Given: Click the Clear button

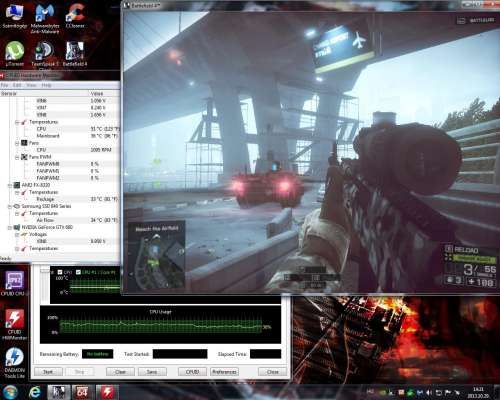Looking at the screenshot, I should [x=120, y=372].
